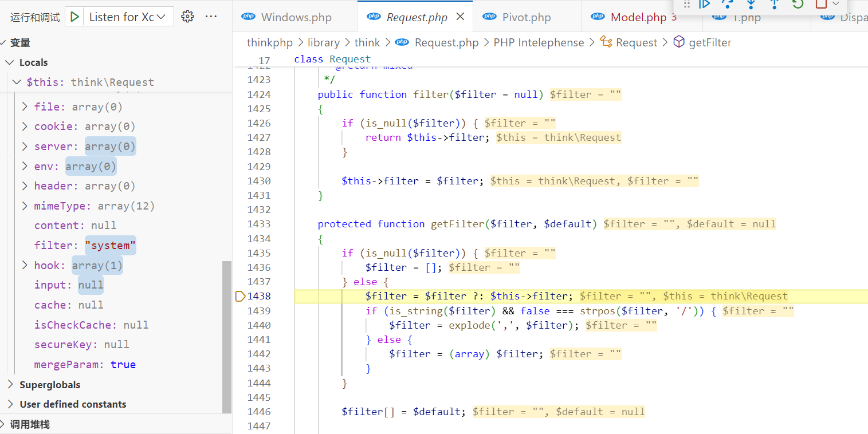
Task: Click the PHP icon on Pivot.php tab
Action: click(x=490, y=17)
